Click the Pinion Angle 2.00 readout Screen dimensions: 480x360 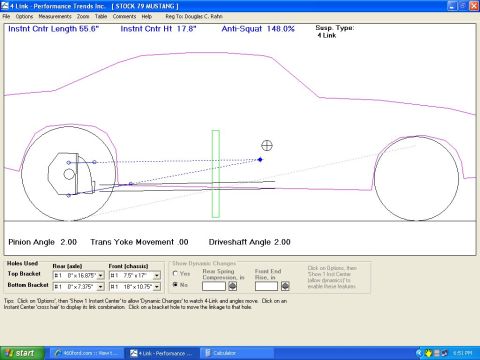[43, 242]
